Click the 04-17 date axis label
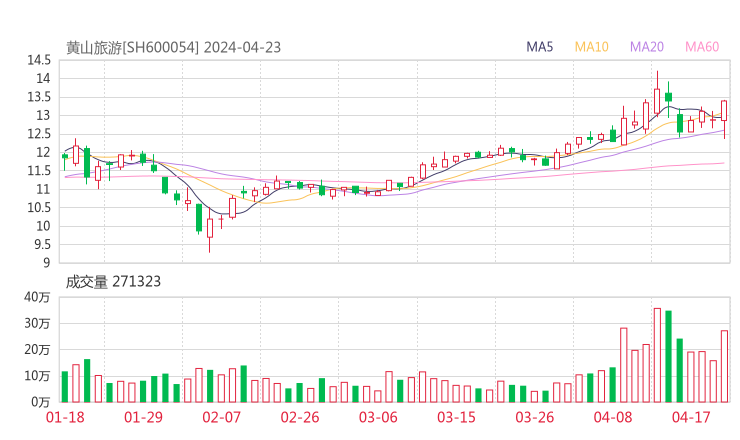Screen dimensions: 740x440 coord(691,417)
